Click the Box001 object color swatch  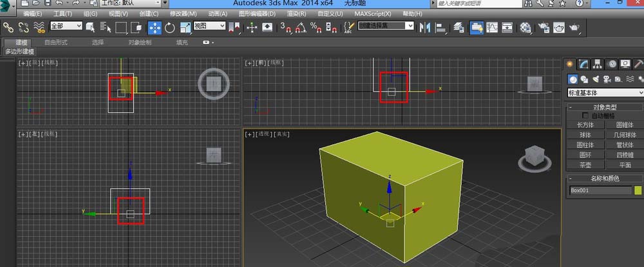point(638,190)
